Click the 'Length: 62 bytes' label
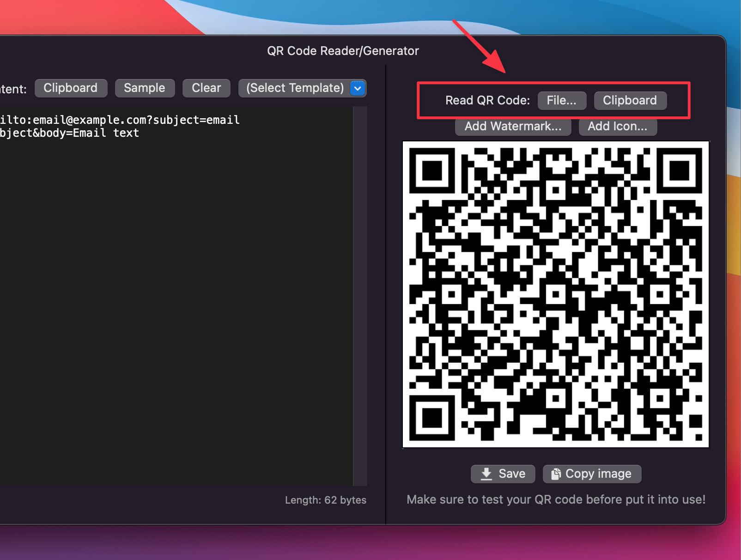 coord(326,500)
